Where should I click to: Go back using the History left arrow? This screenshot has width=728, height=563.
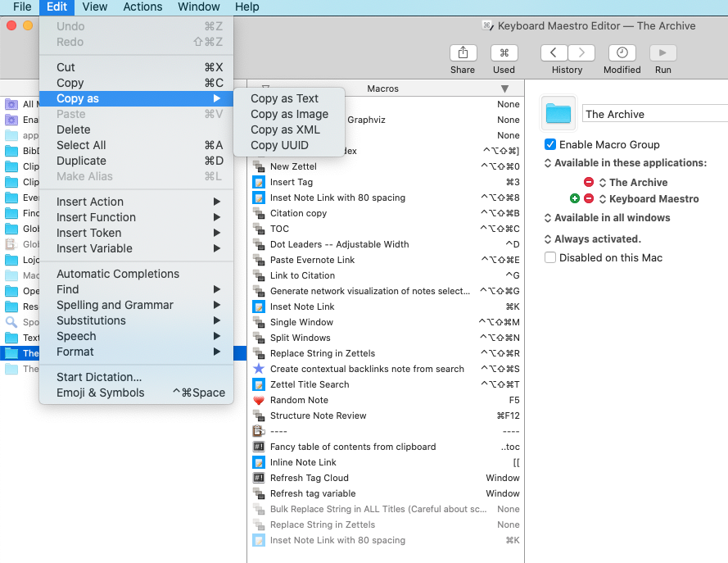tap(554, 53)
